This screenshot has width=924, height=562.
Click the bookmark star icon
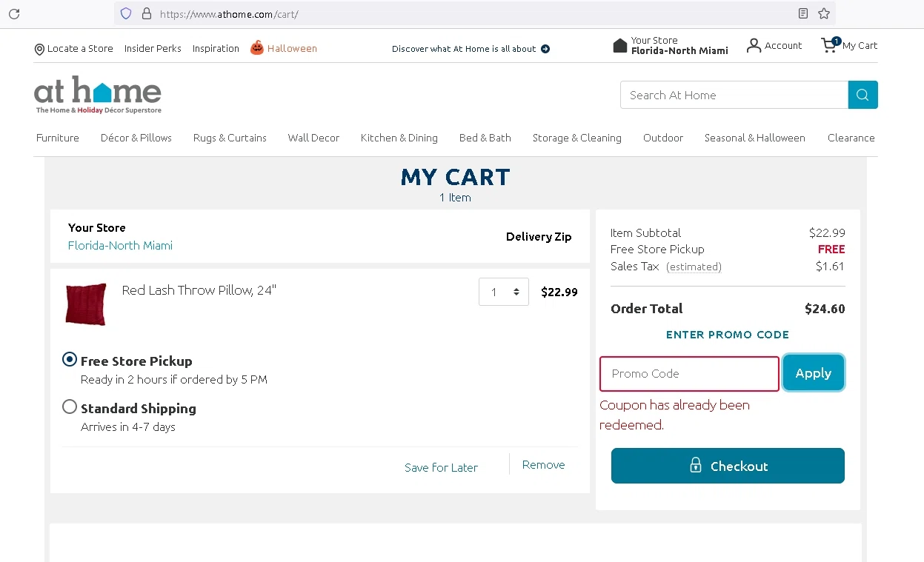824,13
